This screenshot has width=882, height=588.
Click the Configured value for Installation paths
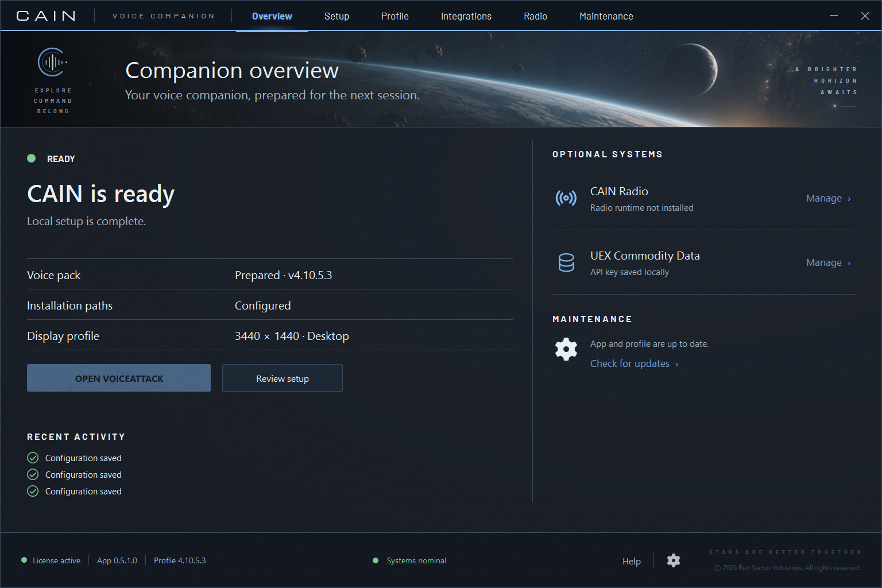click(263, 305)
